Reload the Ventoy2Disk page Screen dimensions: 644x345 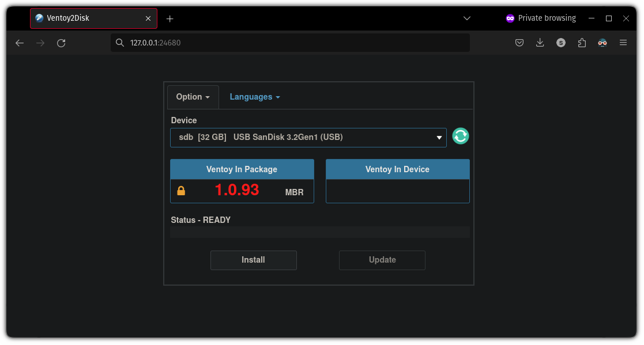point(61,42)
